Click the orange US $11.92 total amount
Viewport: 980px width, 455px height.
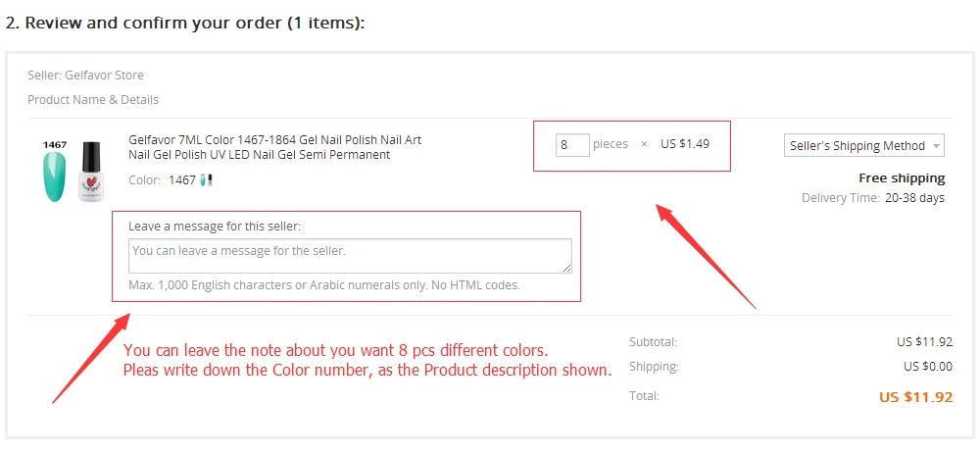(x=915, y=397)
